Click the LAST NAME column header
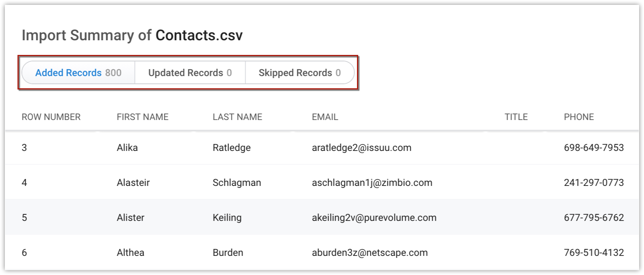 [x=237, y=117]
